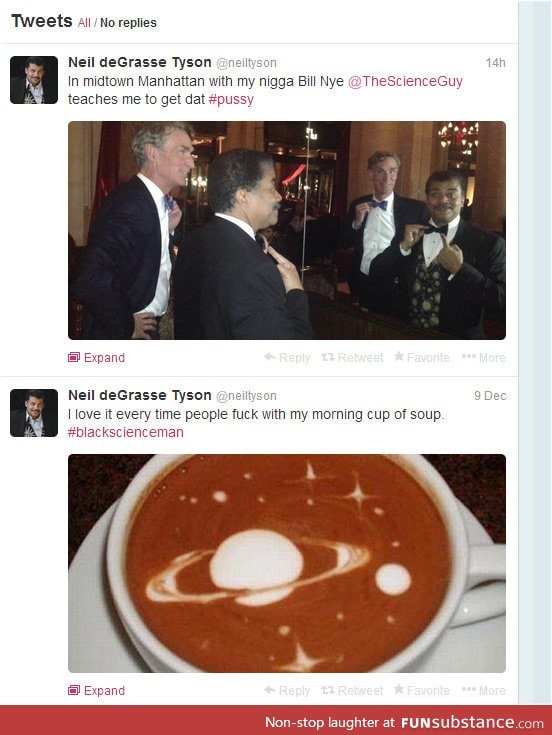This screenshot has height=735, width=552.
Task: Favorite the 9 Dec tweet
Action: (421, 690)
